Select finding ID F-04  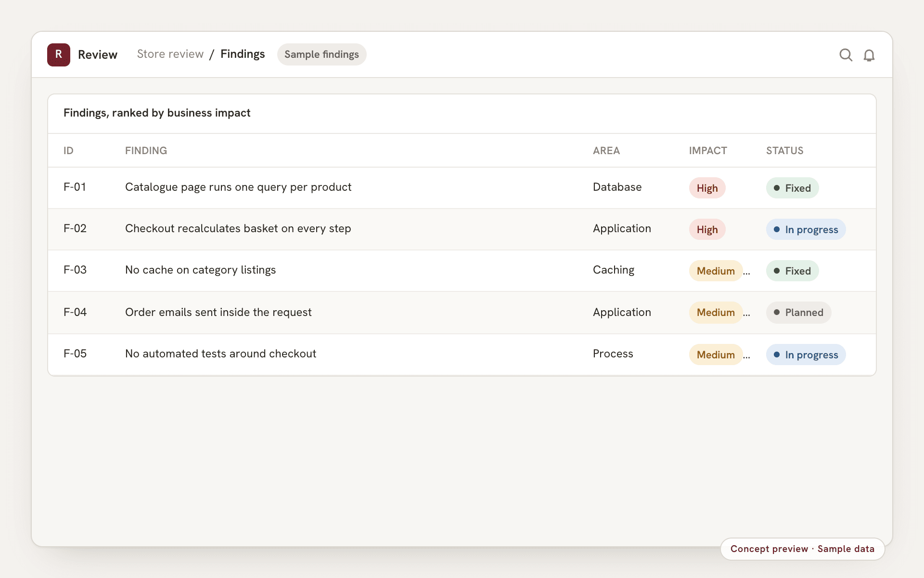[75, 312]
